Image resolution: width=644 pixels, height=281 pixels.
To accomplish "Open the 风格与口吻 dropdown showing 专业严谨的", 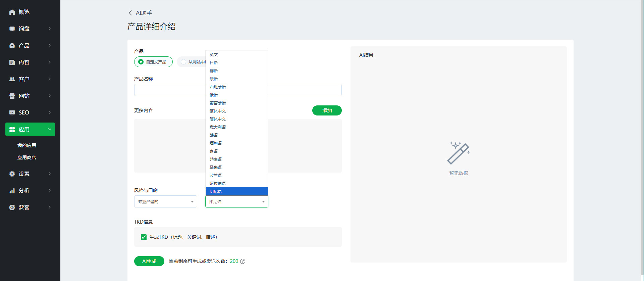I will [x=165, y=201].
